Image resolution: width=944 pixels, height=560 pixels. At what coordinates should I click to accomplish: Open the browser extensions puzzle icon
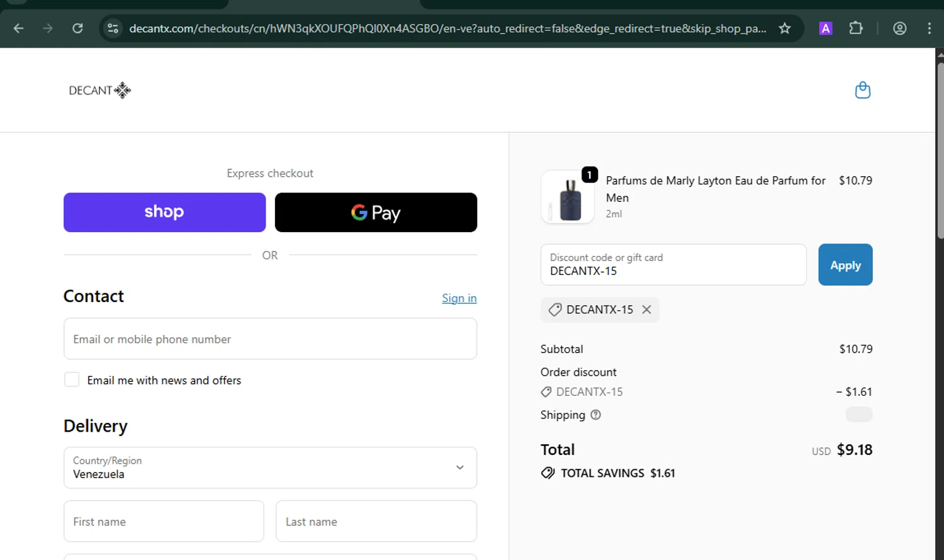[x=856, y=28]
